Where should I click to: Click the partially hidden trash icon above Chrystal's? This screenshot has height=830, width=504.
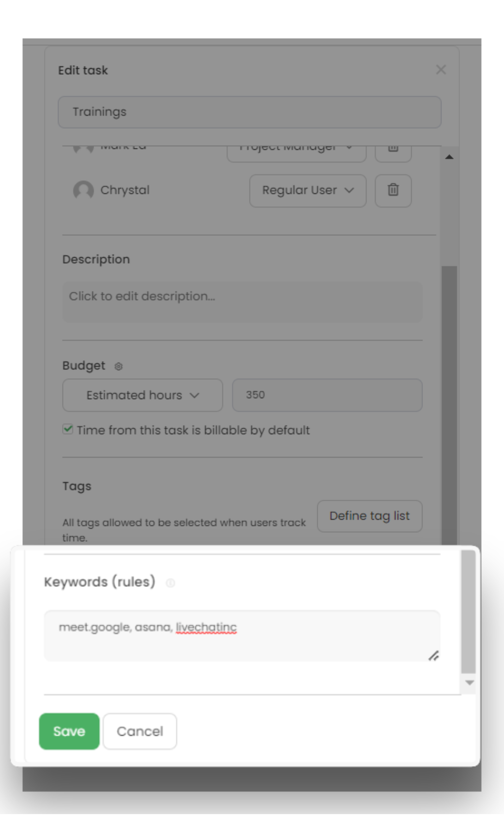393,150
